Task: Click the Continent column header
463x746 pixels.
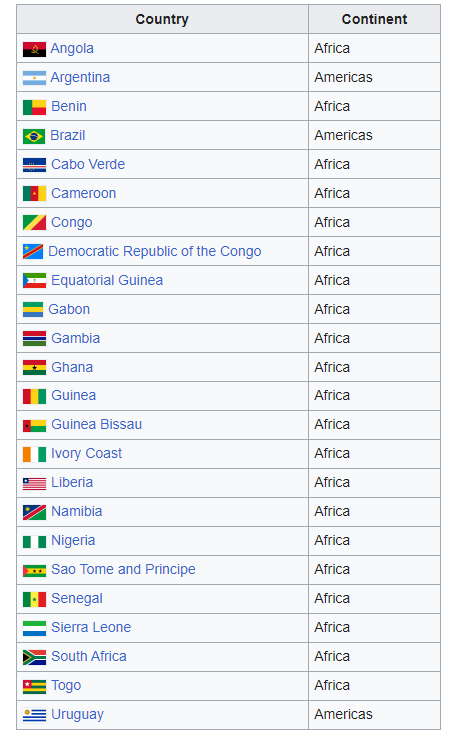Action: (x=374, y=20)
